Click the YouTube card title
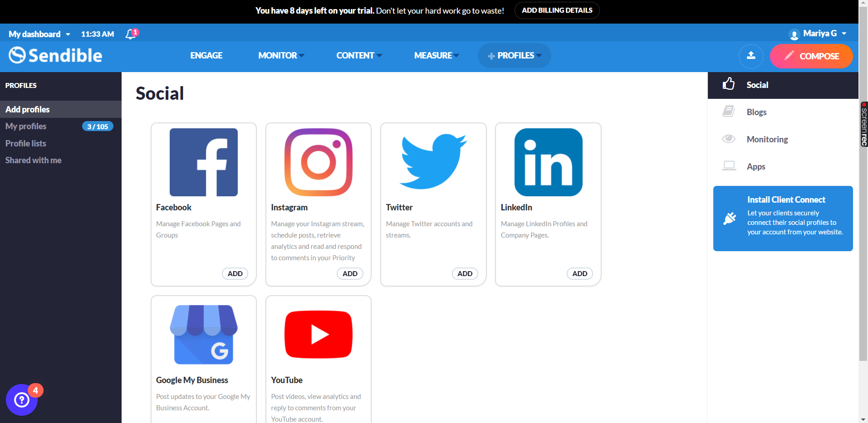Image resolution: width=868 pixels, height=423 pixels. (x=287, y=380)
